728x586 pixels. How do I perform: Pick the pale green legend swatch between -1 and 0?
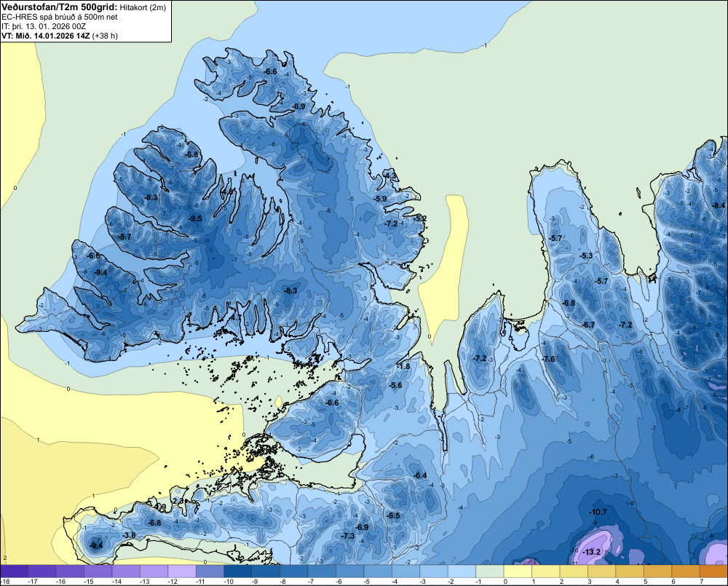point(490,571)
